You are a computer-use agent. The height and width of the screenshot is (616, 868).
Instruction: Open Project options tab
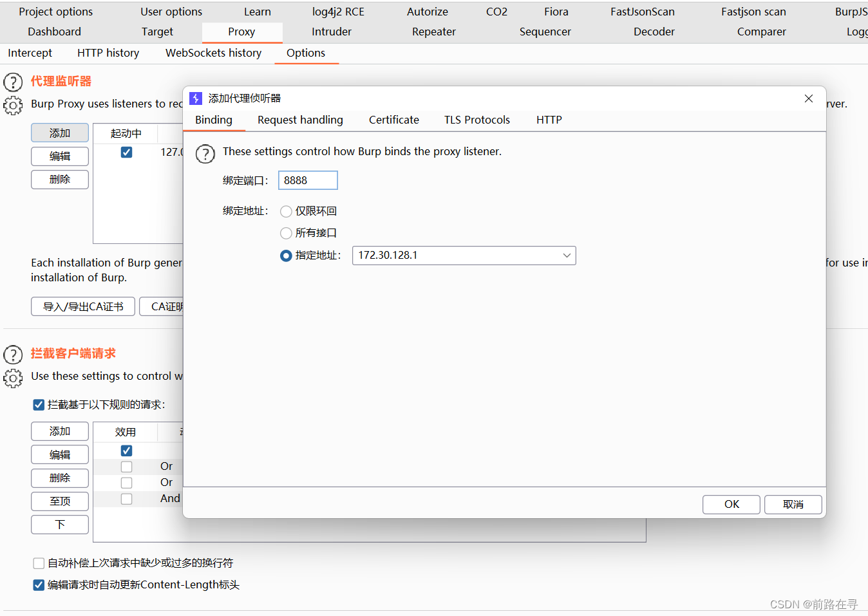[x=55, y=12]
